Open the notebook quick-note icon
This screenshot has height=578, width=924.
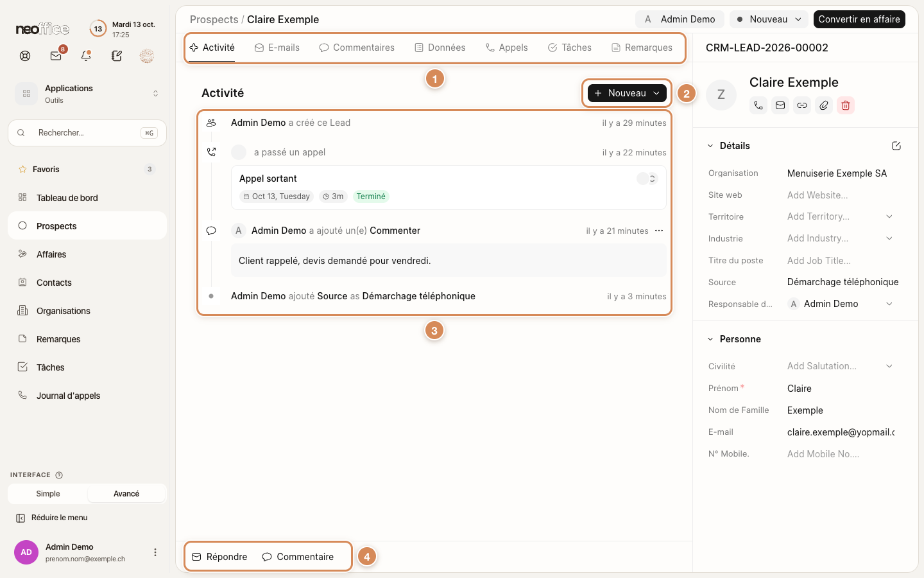click(x=117, y=56)
